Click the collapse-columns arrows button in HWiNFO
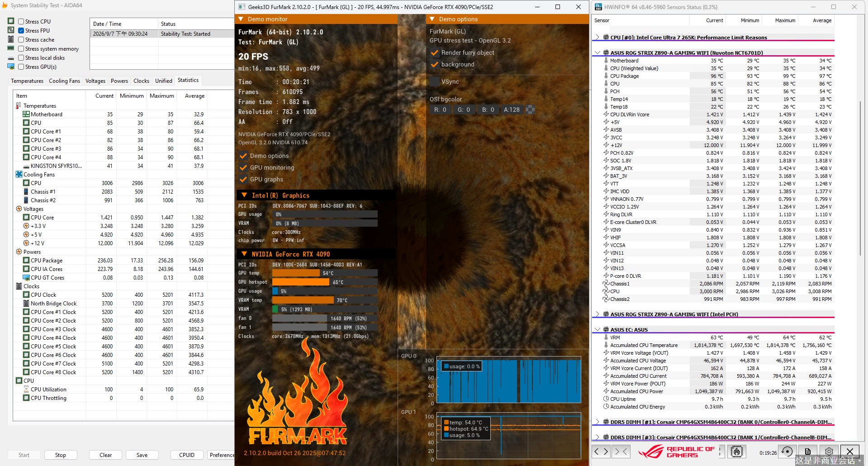Image resolution: width=868 pixels, height=466 pixels. click(621, 452)
